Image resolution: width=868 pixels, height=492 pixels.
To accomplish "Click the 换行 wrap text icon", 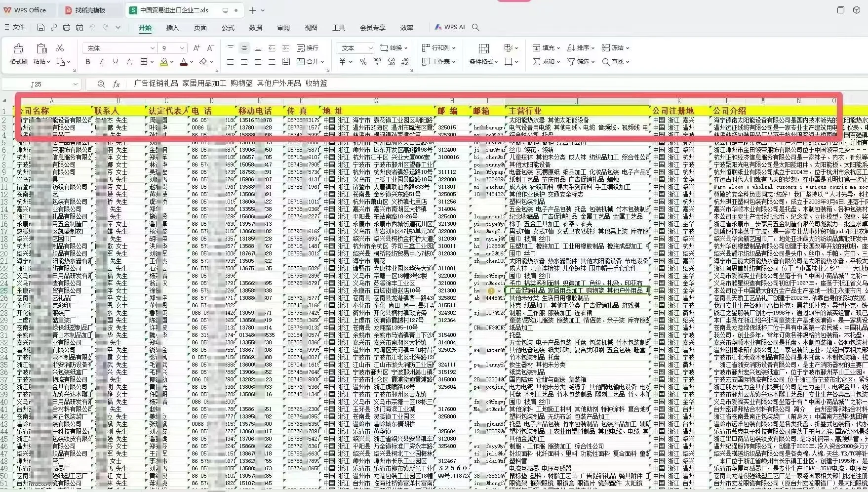I will (x=307, y=48).
